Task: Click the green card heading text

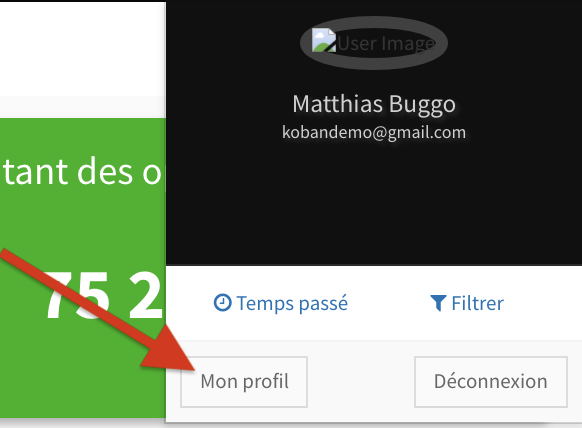Action: pyautogui.click(x=82, y=172)
